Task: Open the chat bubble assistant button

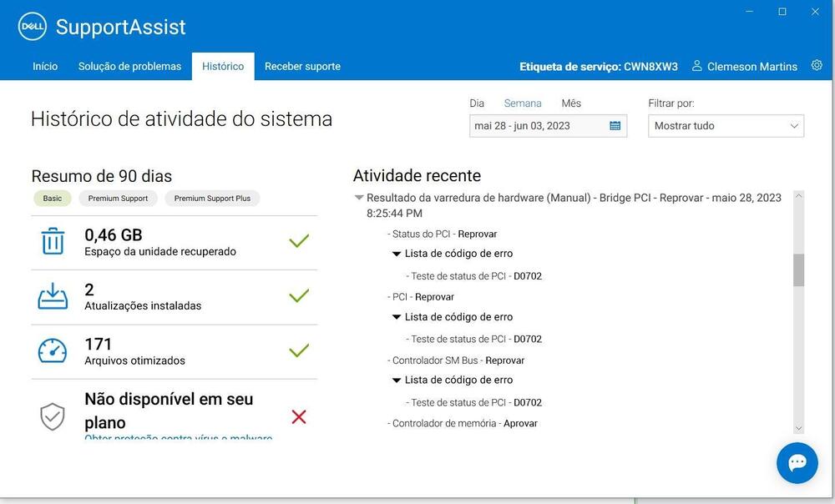Action: pyautogui.click(x=797, y=462)
